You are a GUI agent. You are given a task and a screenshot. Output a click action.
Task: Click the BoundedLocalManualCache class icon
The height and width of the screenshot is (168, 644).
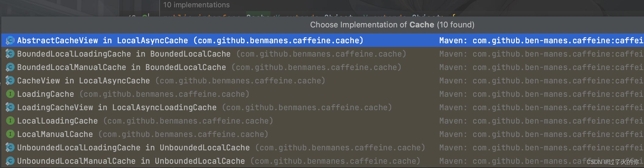10,67
